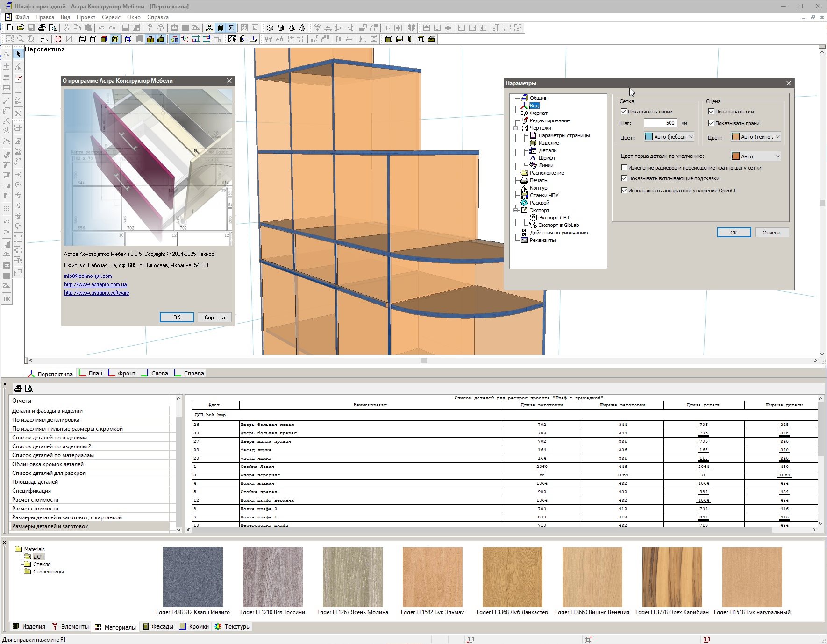Open the grid color 'Авто (небесн' dropdown
This screenshot has height=644, width=827.
669,137
